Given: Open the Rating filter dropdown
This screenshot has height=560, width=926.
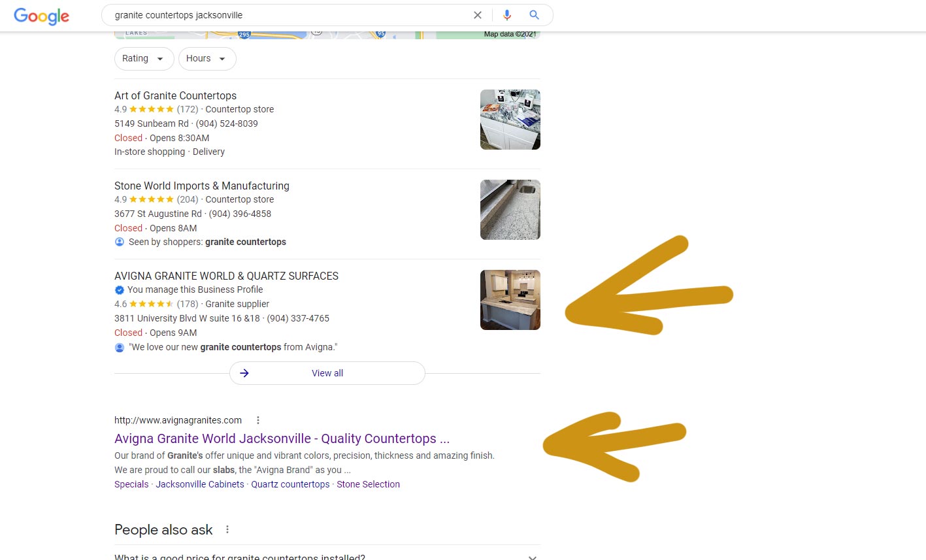Looking at the screenshot, I should [144, 59].
